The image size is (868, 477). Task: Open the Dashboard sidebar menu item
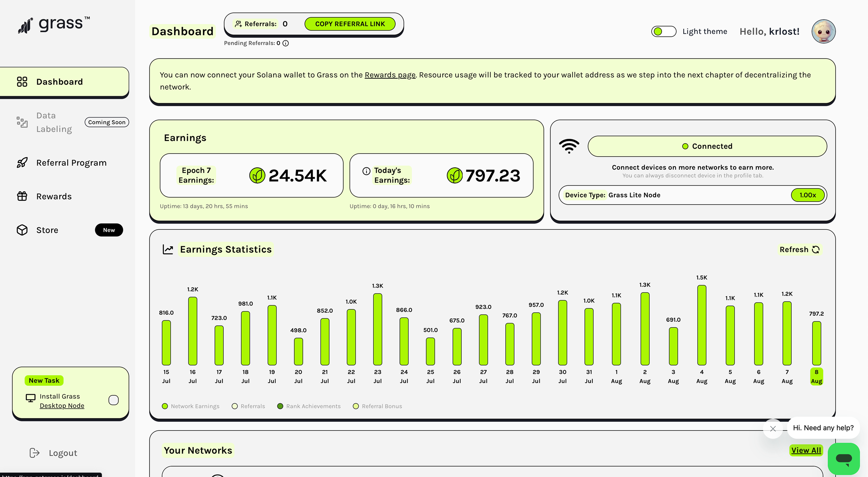click(x=64, y=82)
